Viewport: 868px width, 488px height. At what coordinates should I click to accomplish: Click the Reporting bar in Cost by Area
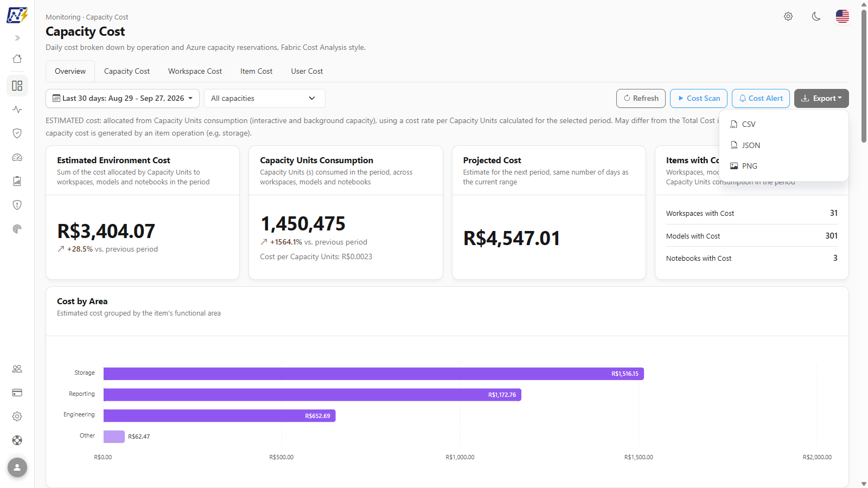pyautogui.click(x=312, y=395)
